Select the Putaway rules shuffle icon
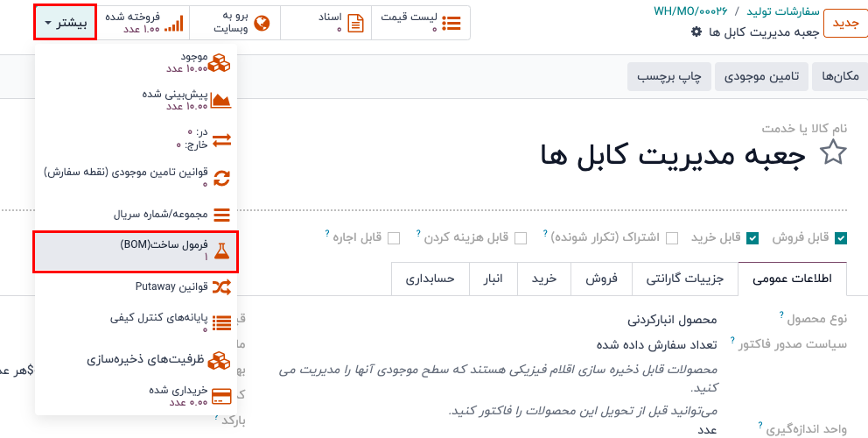 [x=221, y=286]
